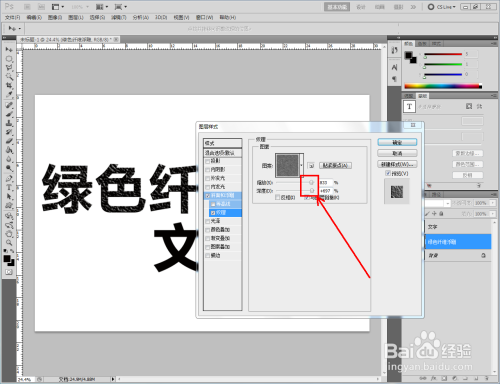Click the 新建样式(W)... button

[397, 164]
